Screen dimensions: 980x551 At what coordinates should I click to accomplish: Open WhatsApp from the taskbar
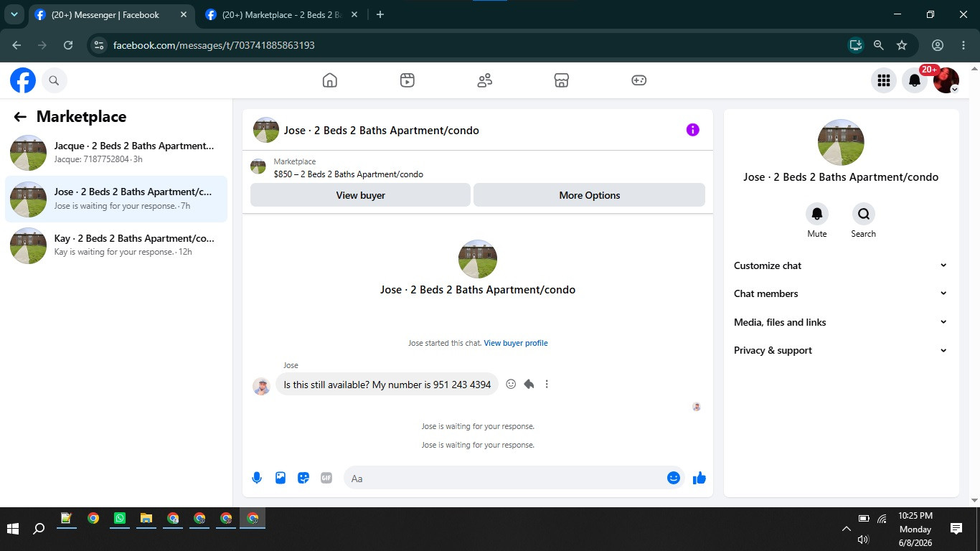(120, 518)
